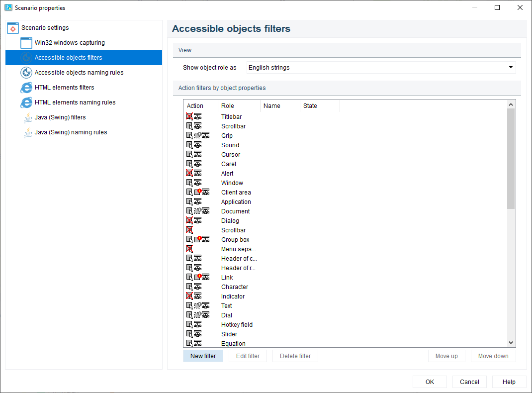Click the Scenario settings icon
532x393 pixels.
click(13, 28)
